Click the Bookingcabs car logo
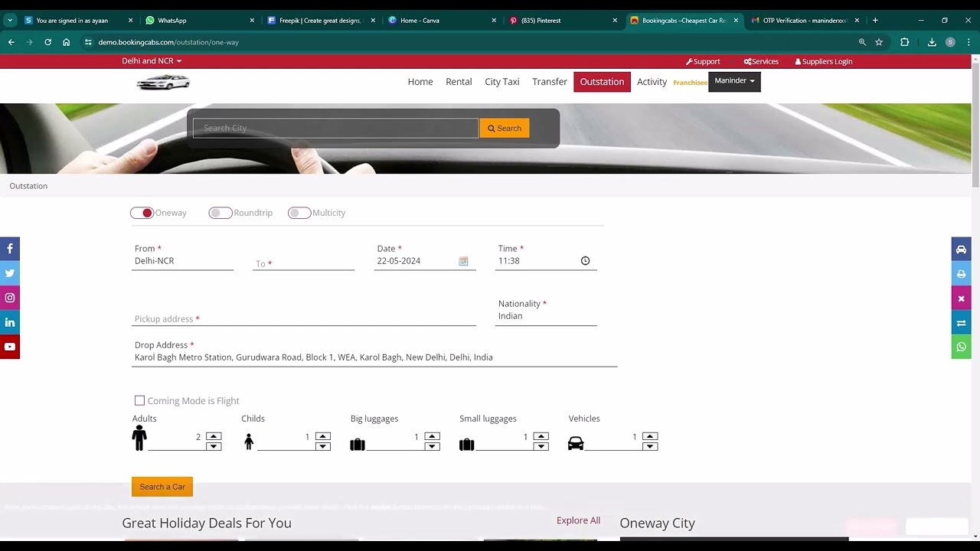This screenshot has height=551, width=980. coord(163,82)
